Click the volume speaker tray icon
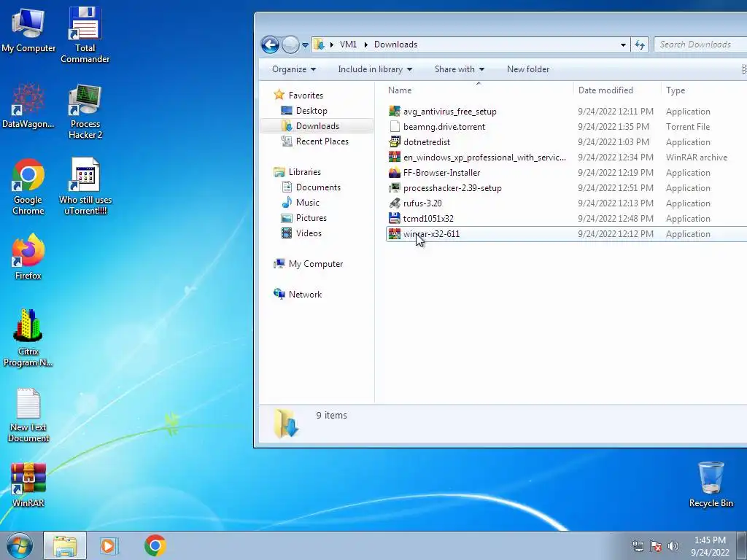Viewport: 747px width, 560px height. [673, 546]
